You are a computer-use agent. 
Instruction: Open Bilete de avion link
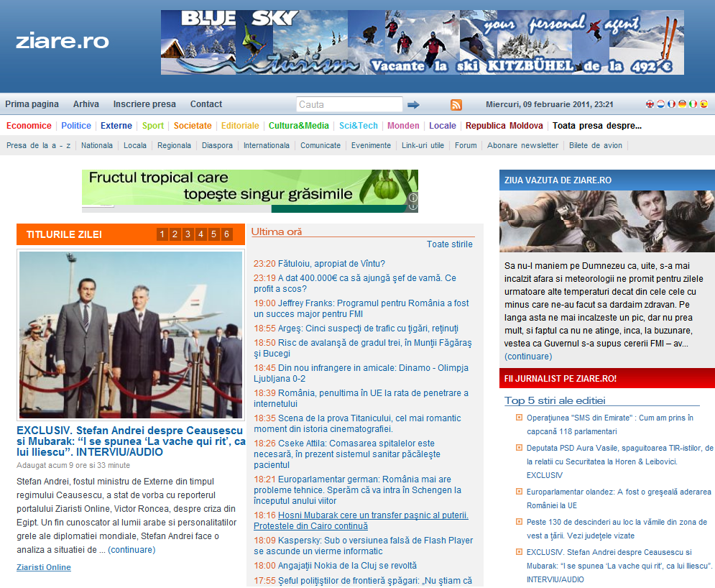(596, 145)
